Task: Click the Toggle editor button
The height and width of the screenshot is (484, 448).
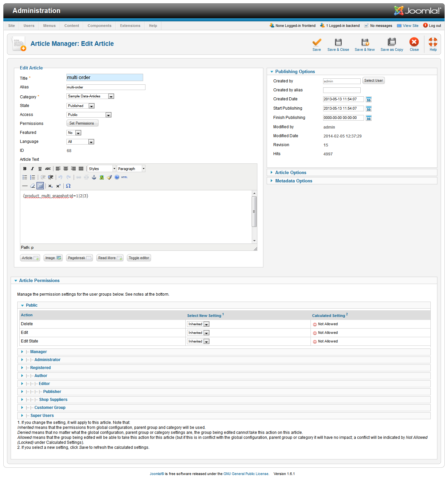Action: click(x=139, y=258)
